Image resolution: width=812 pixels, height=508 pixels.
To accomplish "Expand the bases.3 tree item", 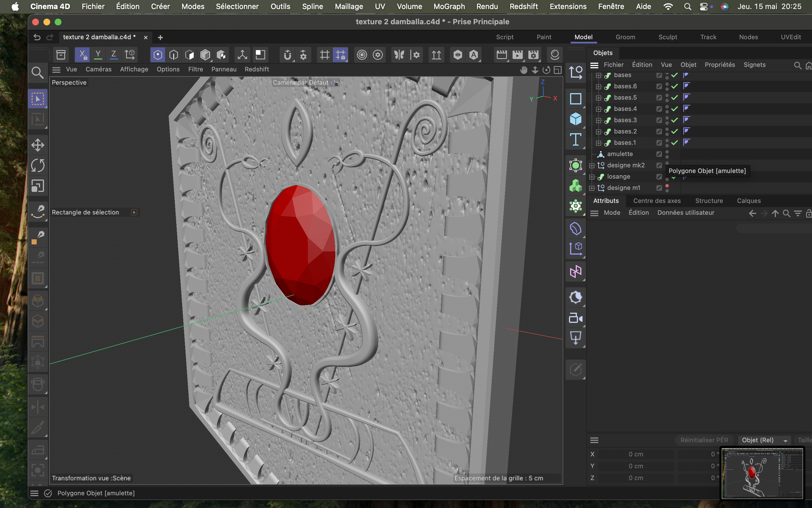I will click(x=598, y=120).
